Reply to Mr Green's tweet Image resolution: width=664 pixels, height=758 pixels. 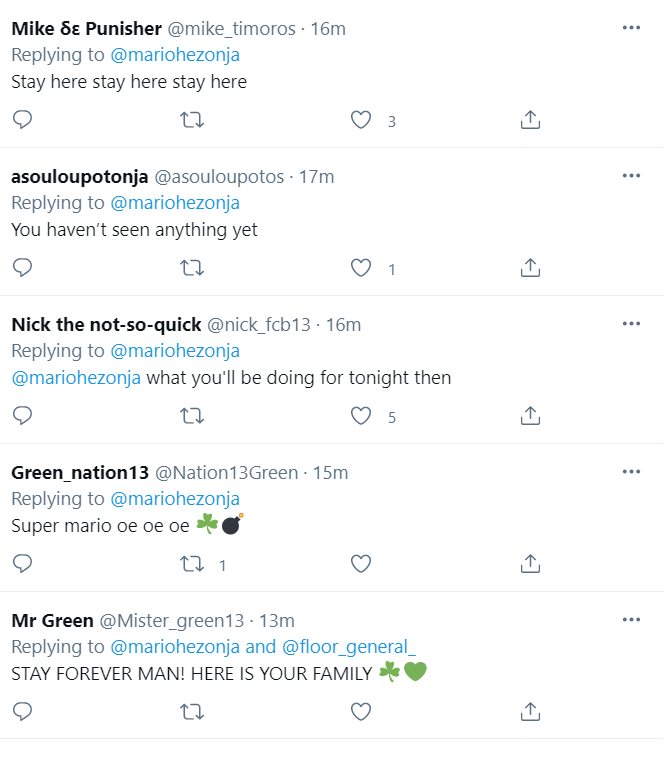22,712
